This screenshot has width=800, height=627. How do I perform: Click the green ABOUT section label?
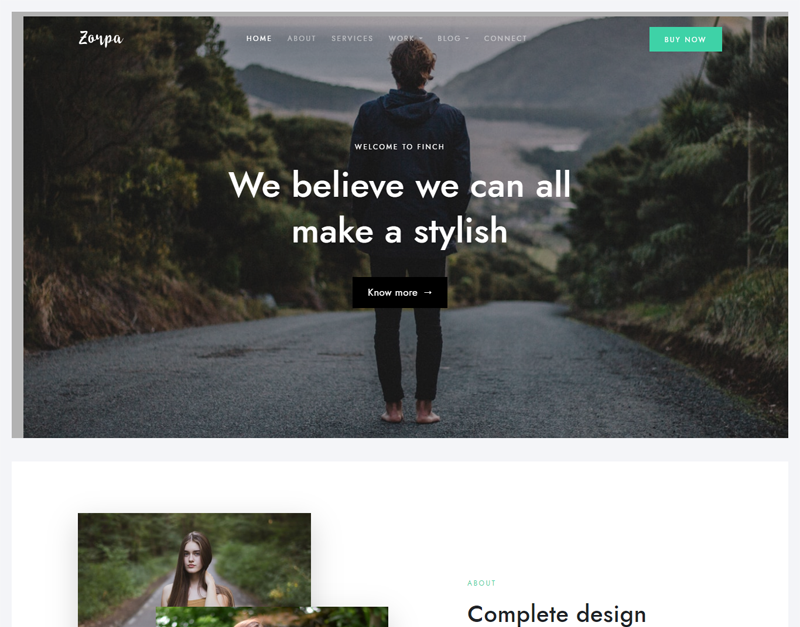point(481,583)
